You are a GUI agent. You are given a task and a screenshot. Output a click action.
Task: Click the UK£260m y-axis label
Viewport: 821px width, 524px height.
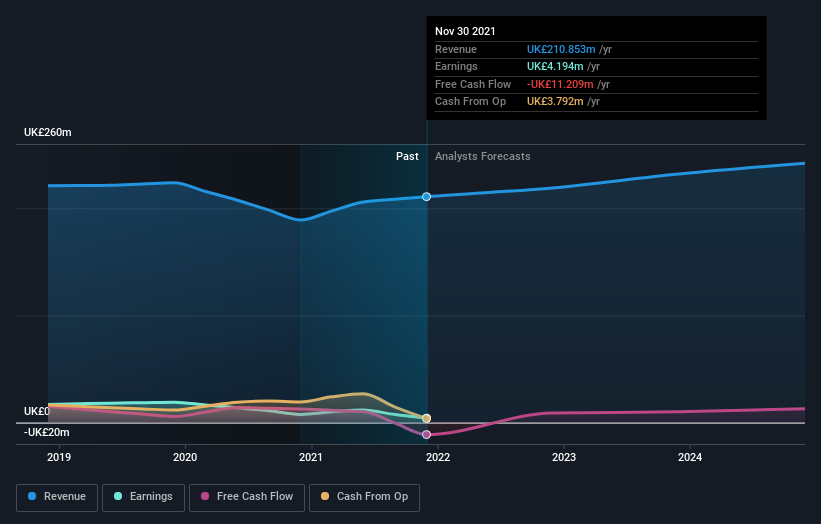pos(48,132)
